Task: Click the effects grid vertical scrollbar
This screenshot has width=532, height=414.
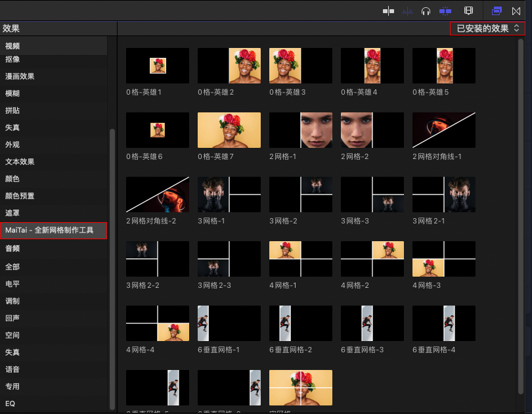Action: click(521, 216)
